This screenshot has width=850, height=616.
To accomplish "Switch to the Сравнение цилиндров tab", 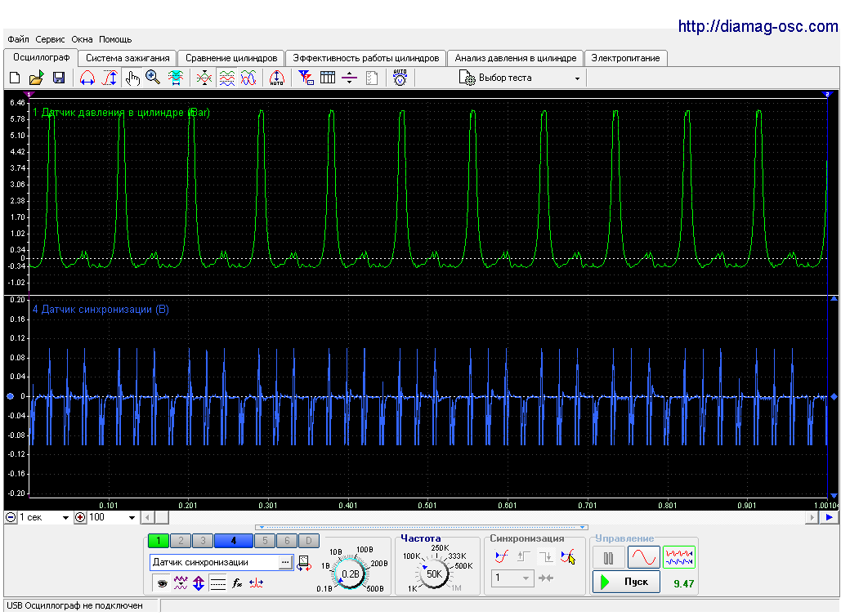I will pos(231,58).
